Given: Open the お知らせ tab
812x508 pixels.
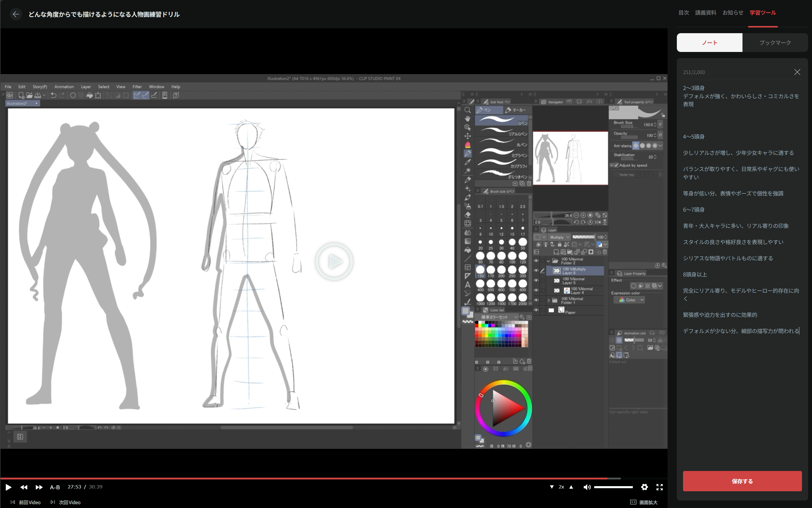Looking at the screenshot, I should 733,13.
